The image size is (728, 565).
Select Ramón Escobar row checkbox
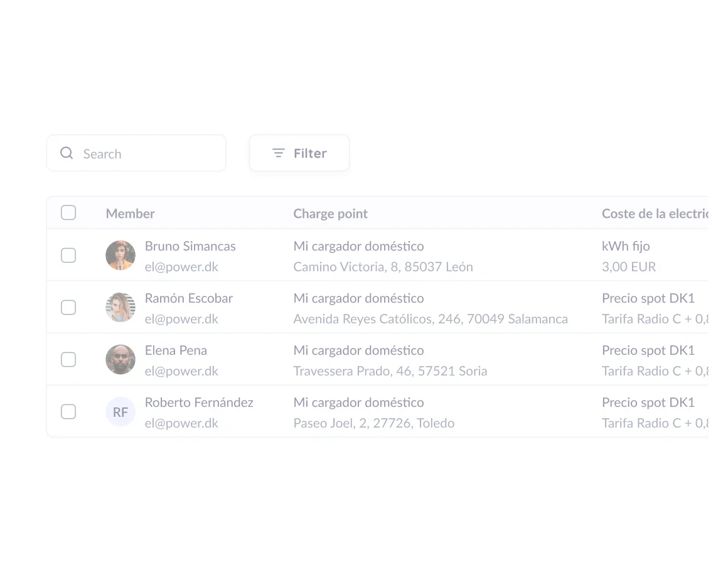(68, 307)
